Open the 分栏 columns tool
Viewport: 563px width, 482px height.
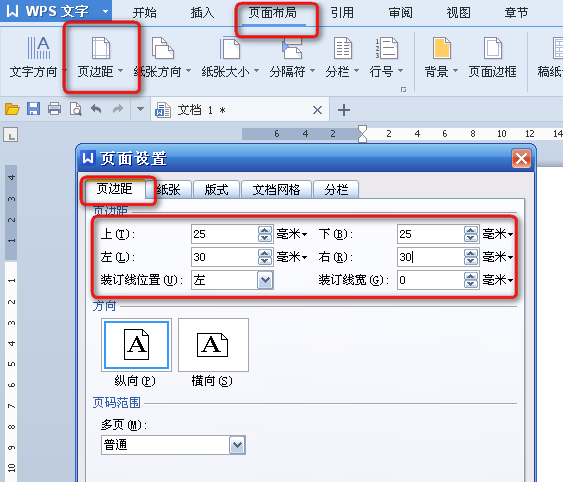(342, 57)
